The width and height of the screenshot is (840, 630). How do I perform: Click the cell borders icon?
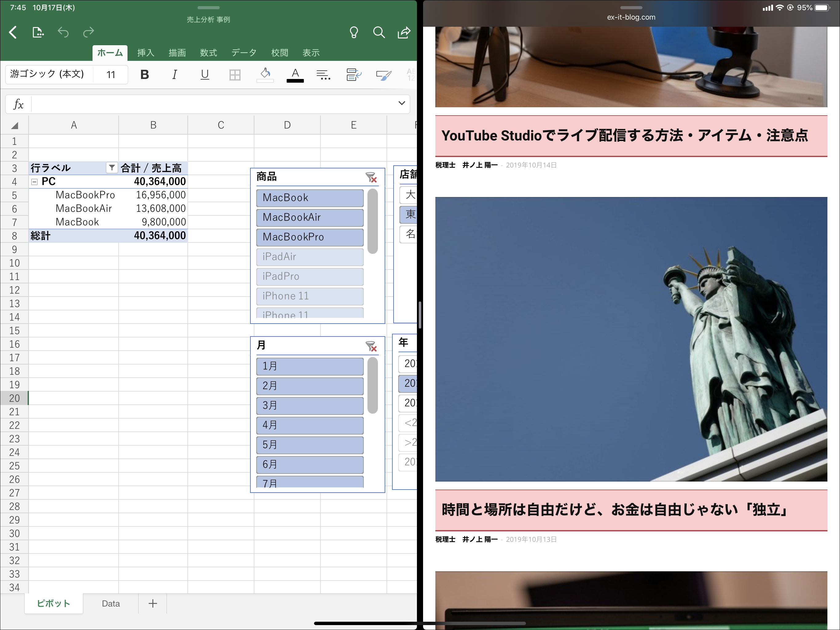[x=235, y=74]
